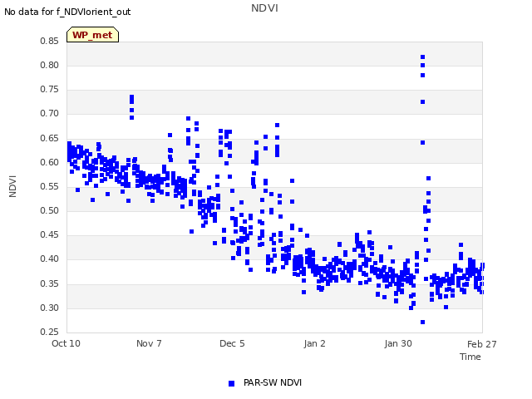This screenshot has height=399, width=532.
Task: Click the Oct 10 x-axis label
Action: coord(66,343)
